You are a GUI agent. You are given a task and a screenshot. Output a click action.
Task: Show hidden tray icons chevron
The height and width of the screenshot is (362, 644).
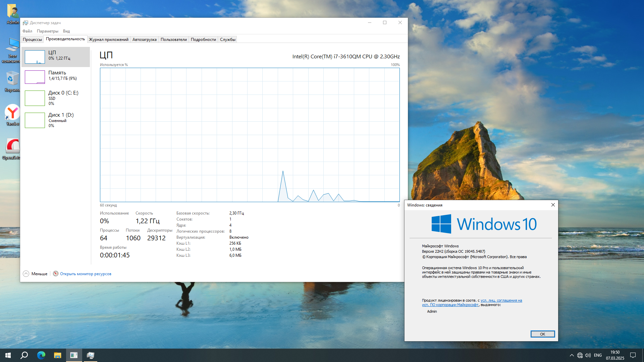[x=572, y=355]
